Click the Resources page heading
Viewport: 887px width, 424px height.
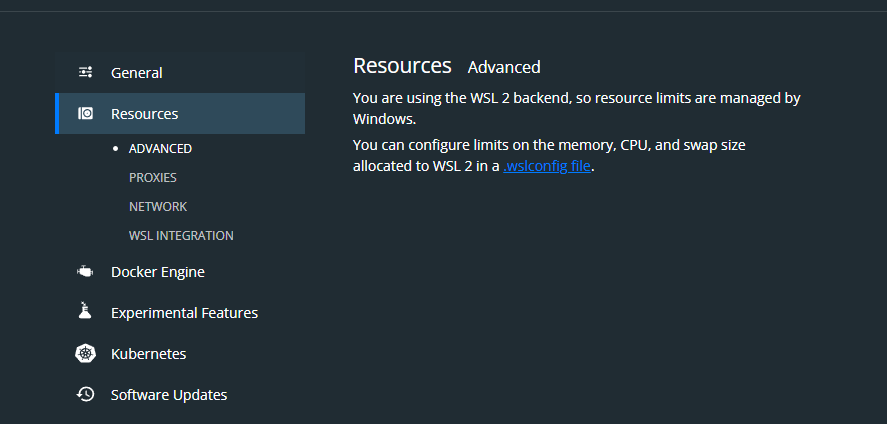point(402,66)
